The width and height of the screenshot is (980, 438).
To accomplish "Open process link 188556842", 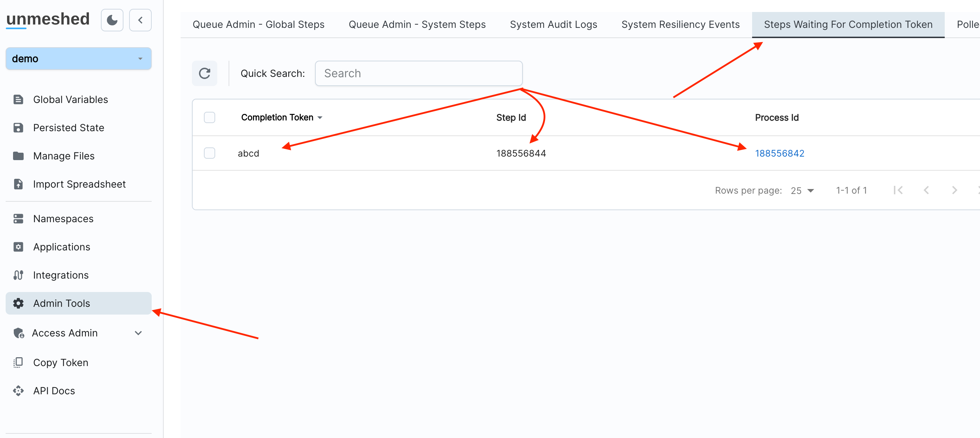I will (x=779, y=153).
